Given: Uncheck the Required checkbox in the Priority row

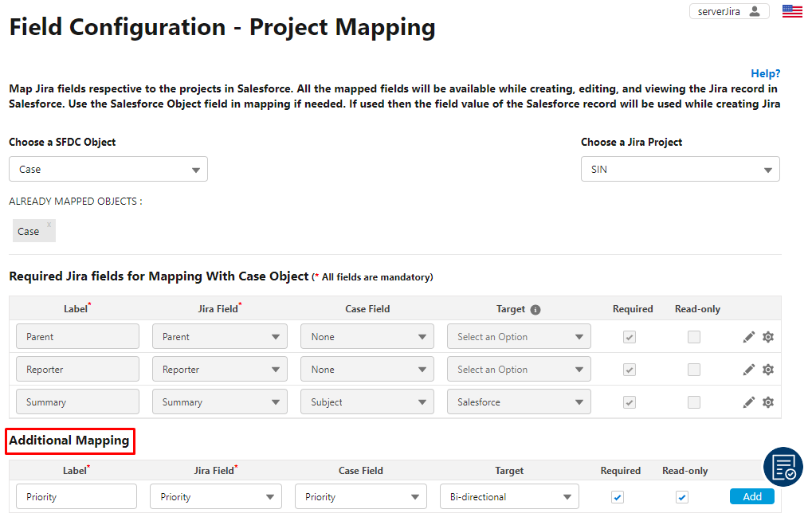Looking at the screenshot, I should (617, 496).
